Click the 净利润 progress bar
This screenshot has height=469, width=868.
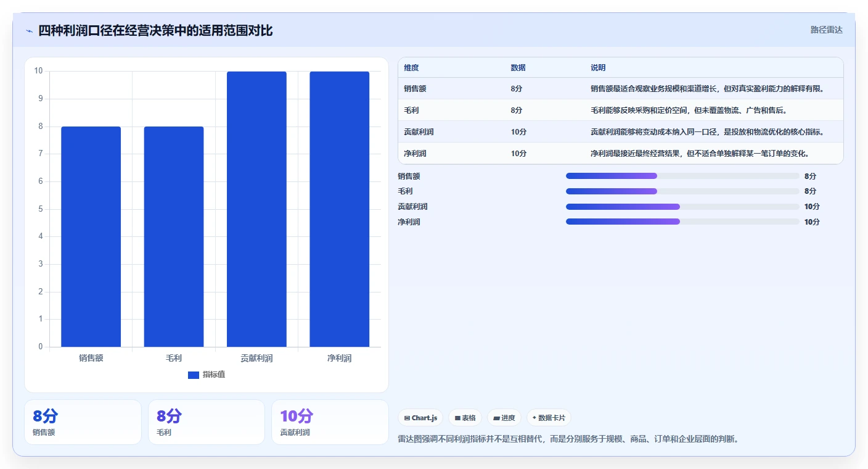pyautogui.click(x=682, y=222)
